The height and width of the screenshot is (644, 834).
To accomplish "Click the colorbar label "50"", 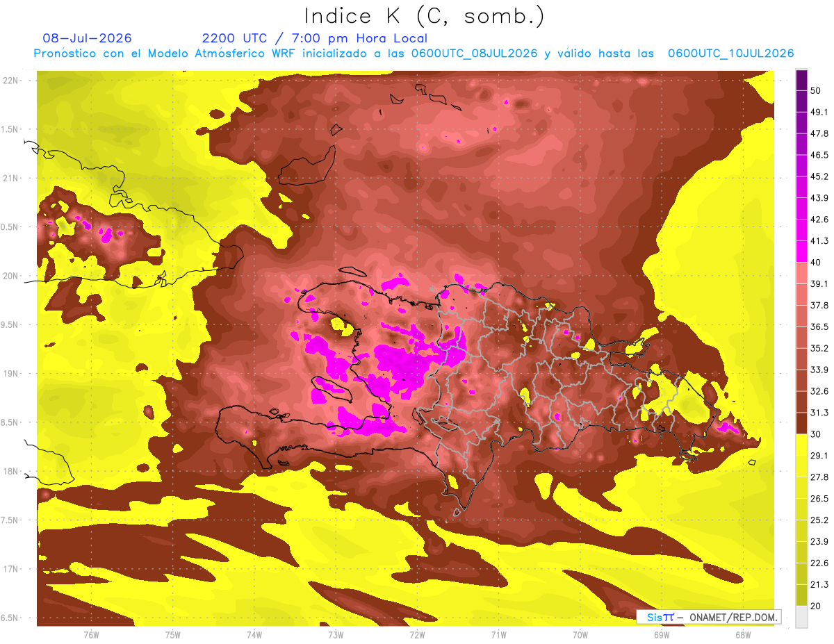I will 816,91.
